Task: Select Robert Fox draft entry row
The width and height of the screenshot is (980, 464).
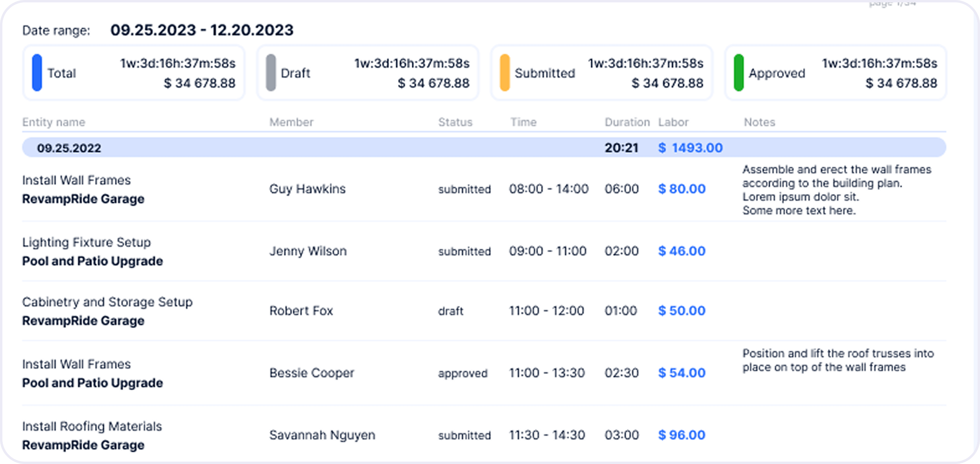Action: tap(484, 311)
